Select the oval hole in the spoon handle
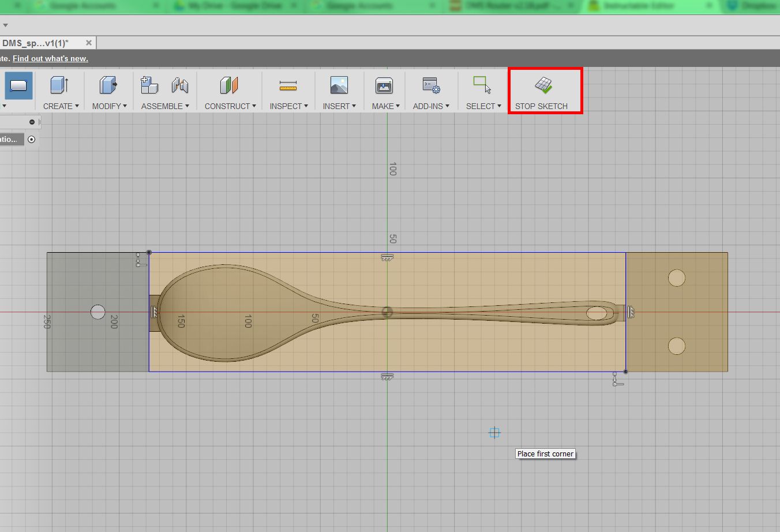The image size is (780, 532). pyautogui.click(x=597, y=313)
